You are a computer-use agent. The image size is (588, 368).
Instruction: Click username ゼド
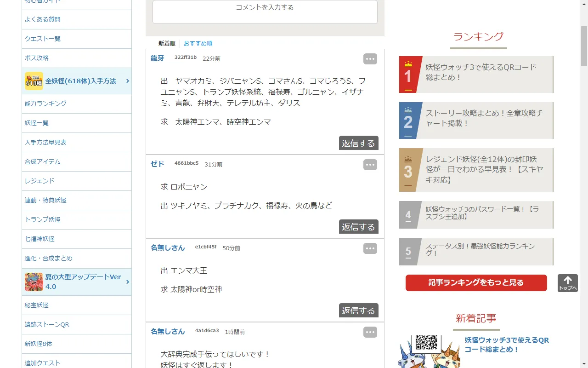pyautogui.click(x=157, y=164)
